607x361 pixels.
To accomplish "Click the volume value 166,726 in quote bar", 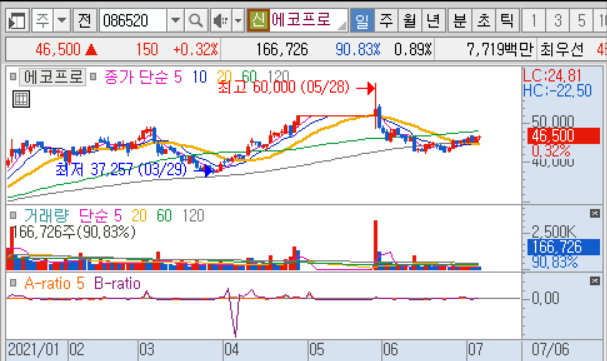I will pos(282,50).
